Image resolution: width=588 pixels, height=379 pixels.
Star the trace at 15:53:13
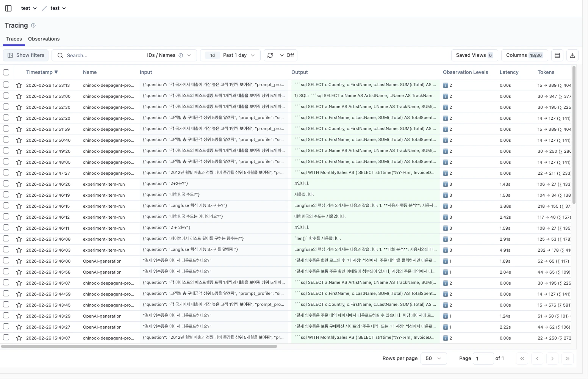(19, 85)
